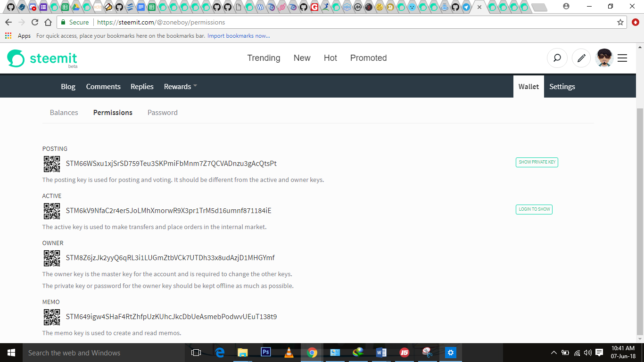This screenshot has height=362, width=644.
Task: Click the posting public key starting with STM66WS
Action: coord(171,164)
